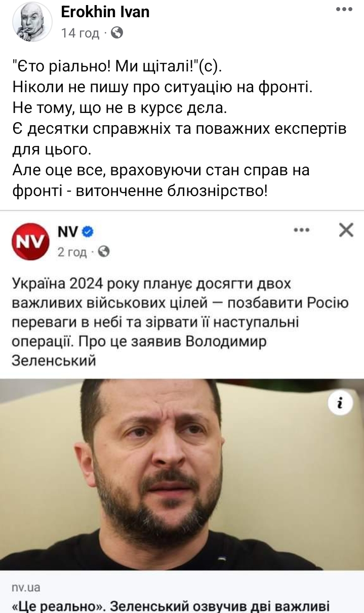This screenshot has width=364, height=613.
Task: Open the headline '«Це реально». Зеленський озвучив'
Action: pyautogui.click(x=171, y=606)
